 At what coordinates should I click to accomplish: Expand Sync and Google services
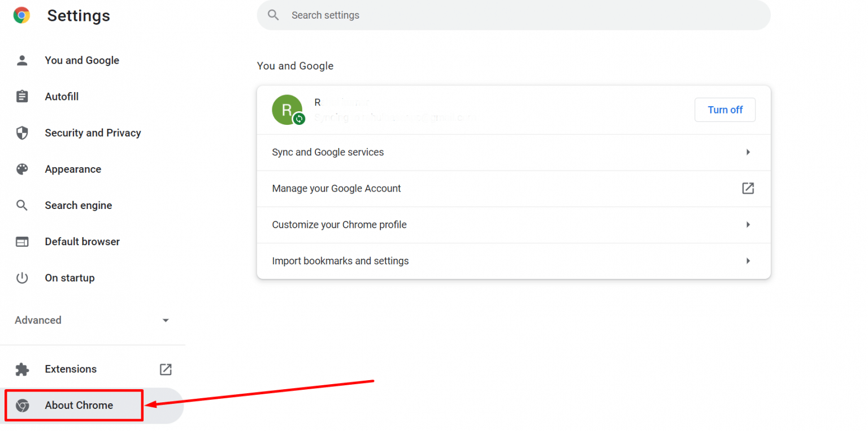click(513, 152)
